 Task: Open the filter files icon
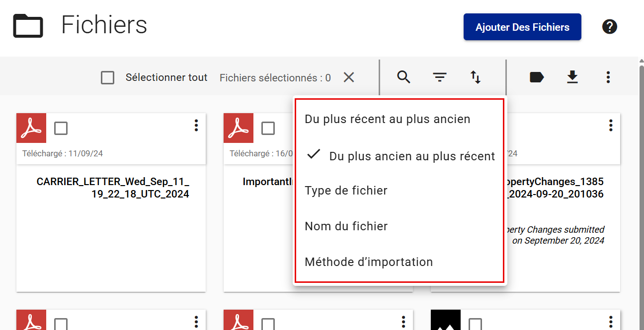click(439, 77)
